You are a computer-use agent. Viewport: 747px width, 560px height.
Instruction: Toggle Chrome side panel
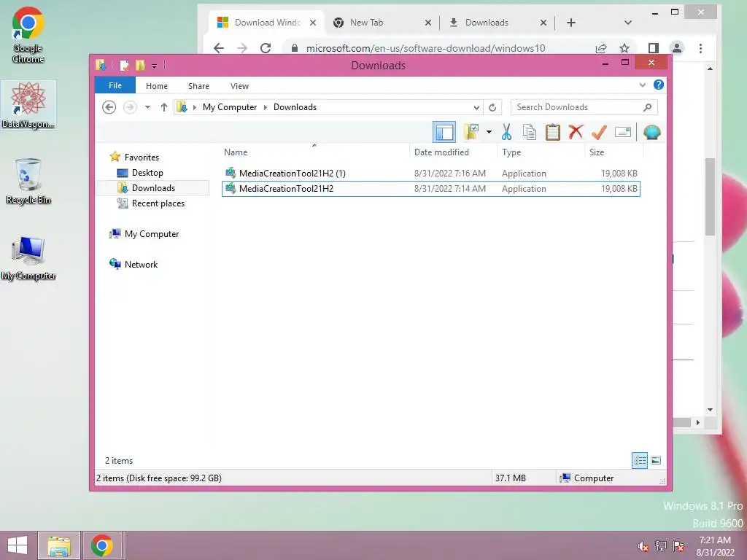click(653, 48)
